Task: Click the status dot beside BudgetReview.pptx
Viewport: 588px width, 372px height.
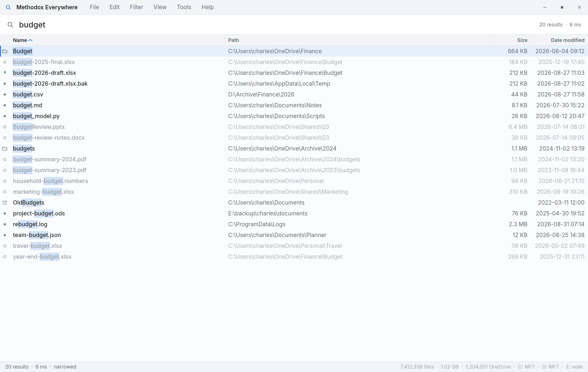Action: click(5, 127)
